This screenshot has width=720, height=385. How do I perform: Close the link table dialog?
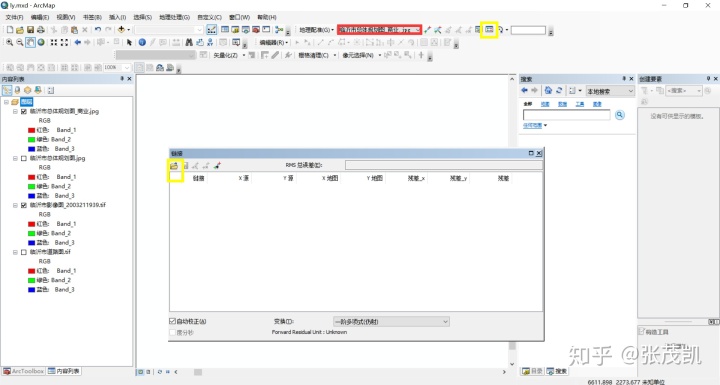(539, 153)
